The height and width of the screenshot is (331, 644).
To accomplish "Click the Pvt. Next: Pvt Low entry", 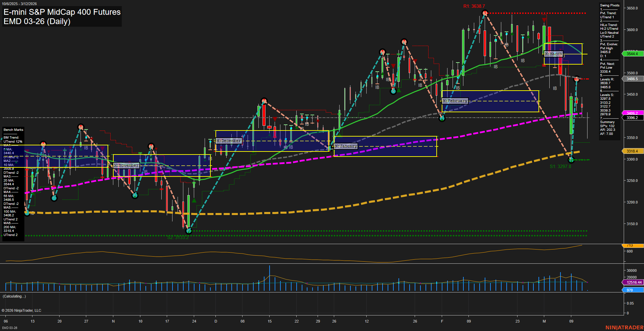I will pyautogui.click(x=607, y=66).
